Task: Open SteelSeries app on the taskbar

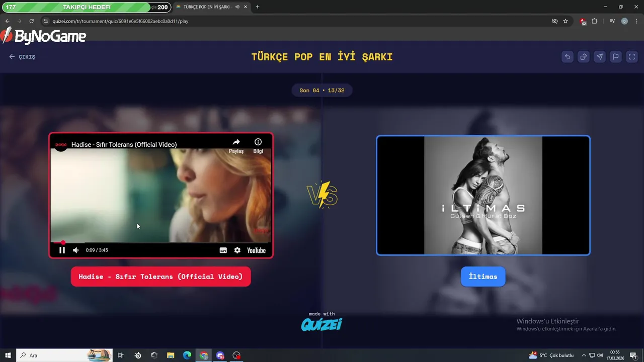Action: (138, 355)
